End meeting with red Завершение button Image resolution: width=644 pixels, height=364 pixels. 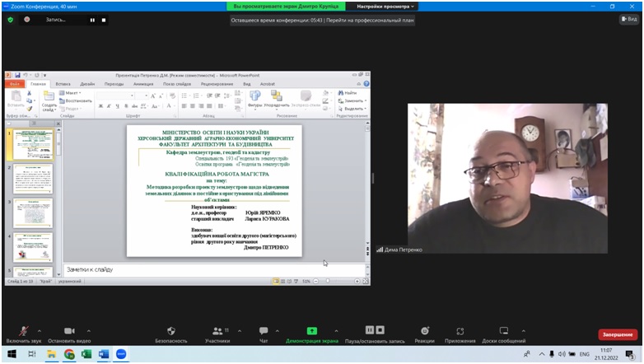click(x=618, y=334)
